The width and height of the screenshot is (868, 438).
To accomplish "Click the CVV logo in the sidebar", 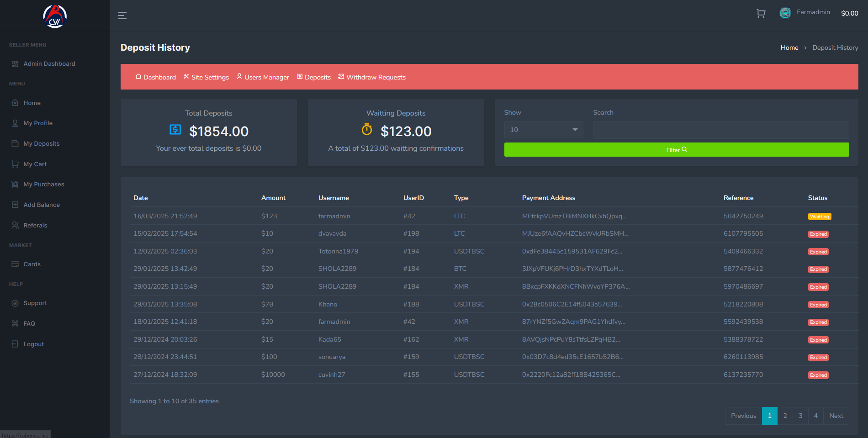I will pos(55,16).
